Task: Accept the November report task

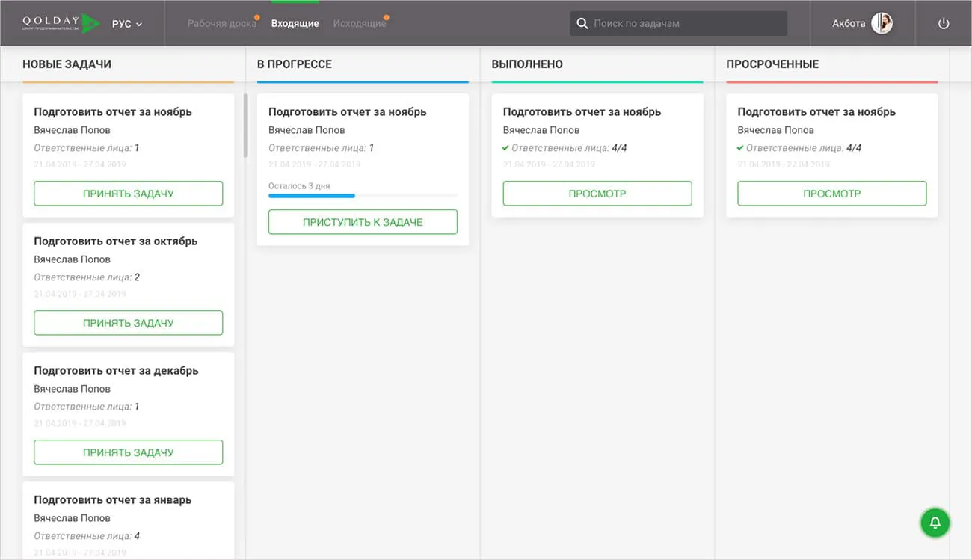Action: 128,194
